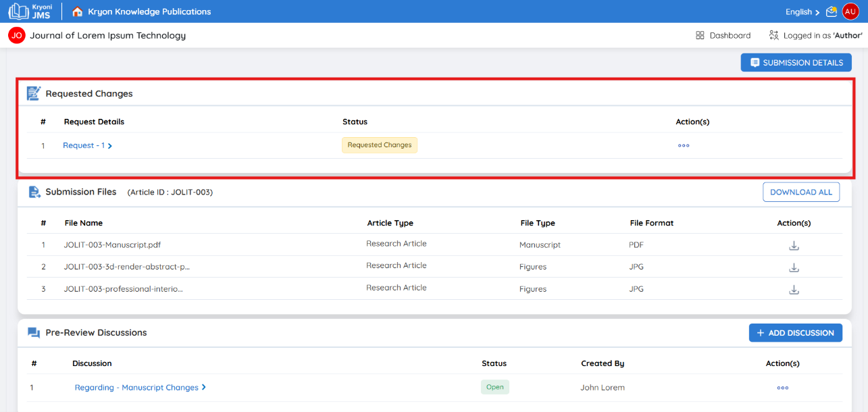Click the Manuscript file type cell
Viewport: 868px width, 412px height.
(540, 245)
